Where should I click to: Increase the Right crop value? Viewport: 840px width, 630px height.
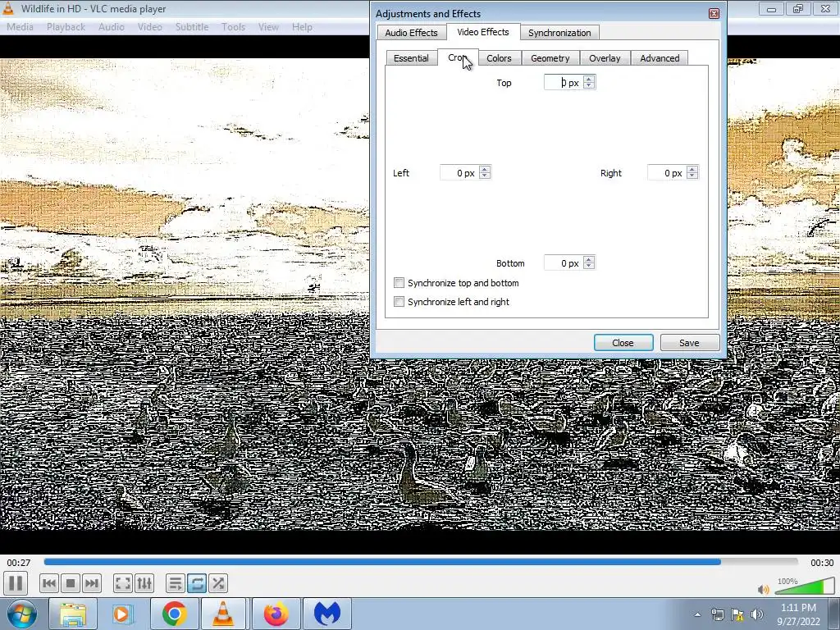coord(692,169)
